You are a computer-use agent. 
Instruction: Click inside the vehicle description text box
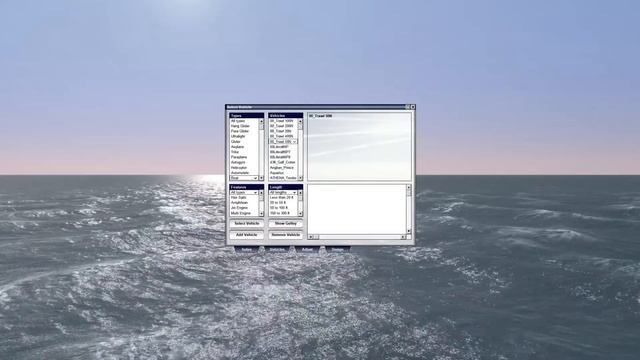pos(357,209)
